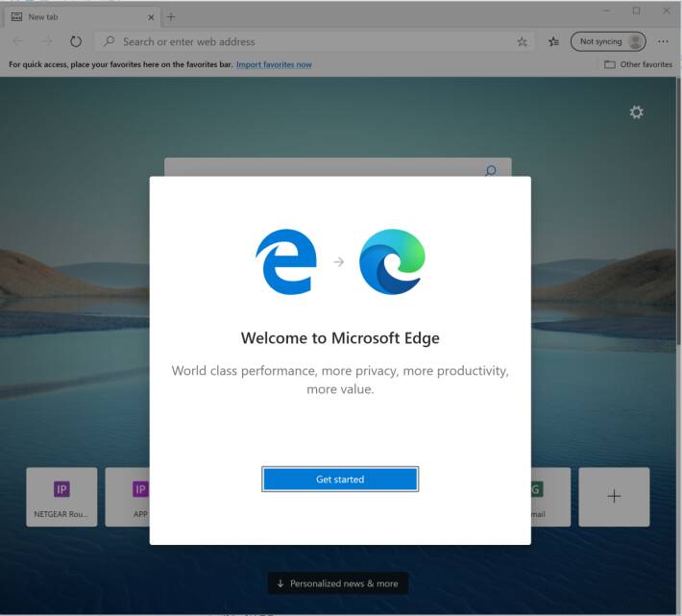
Task: Click the Get started button
Action: tap(340, 479)
